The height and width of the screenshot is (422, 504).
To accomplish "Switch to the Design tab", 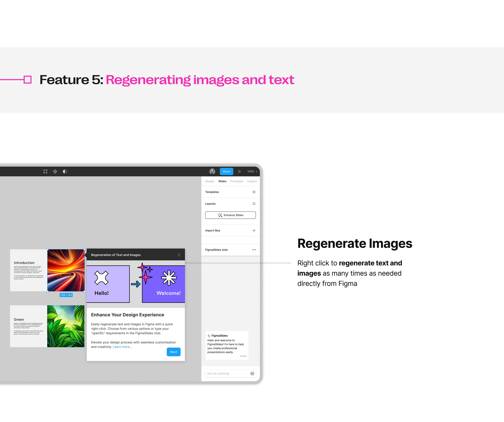I will 209,181.
